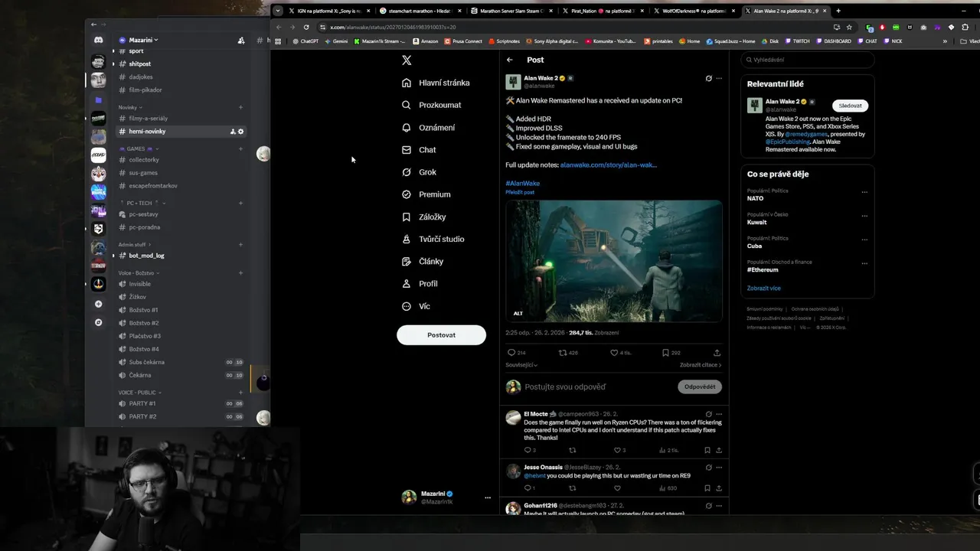
Task: Open Mazarini server dropdown in Discord
Action: [x=143, y=40]
